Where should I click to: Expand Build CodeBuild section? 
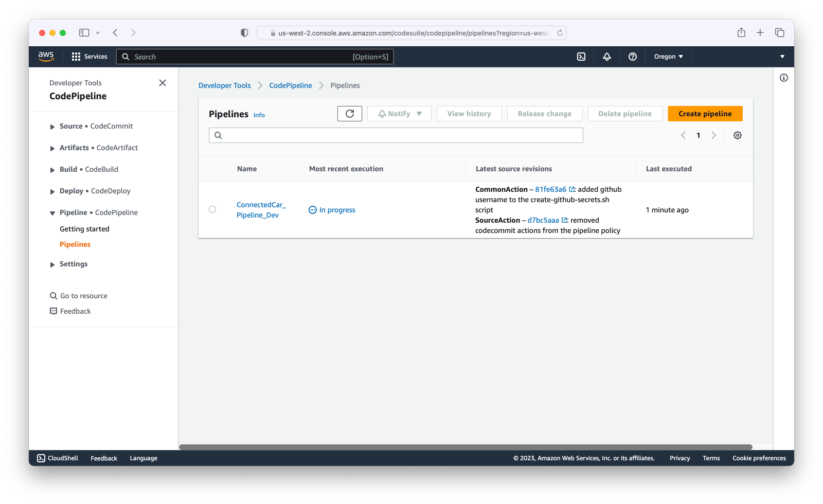pos(52,170)
